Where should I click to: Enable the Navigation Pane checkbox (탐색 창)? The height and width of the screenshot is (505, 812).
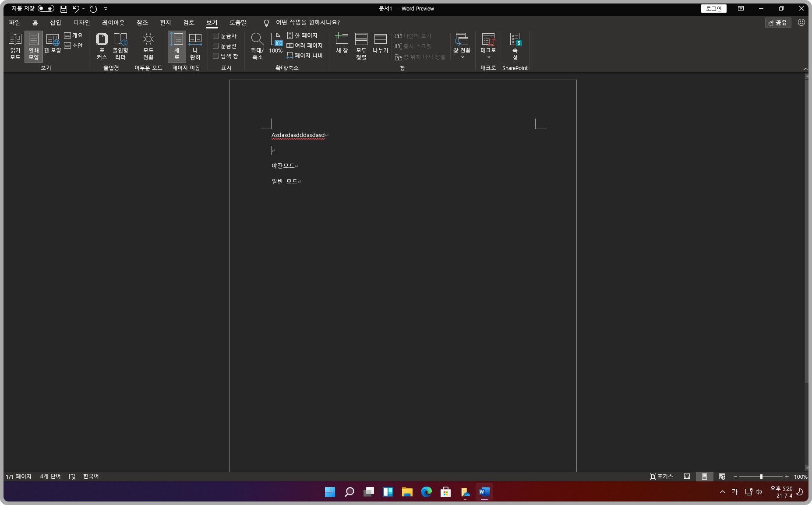(x=215, y=56)
